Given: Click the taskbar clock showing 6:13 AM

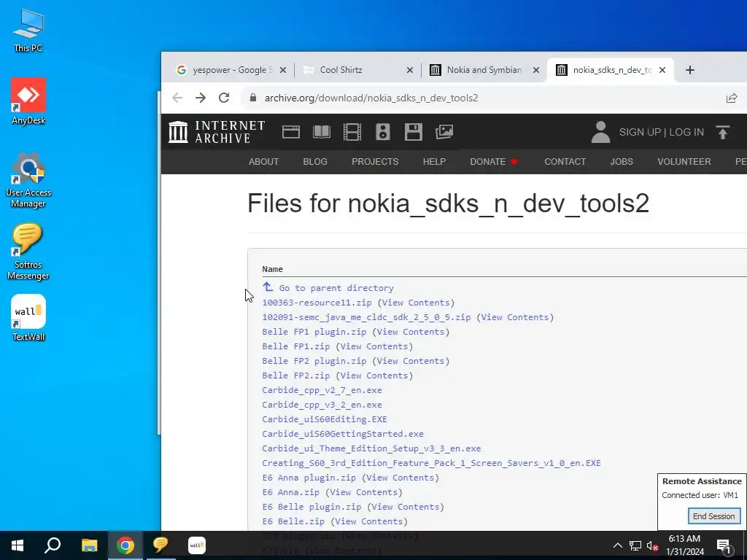Looking at the screenshot, I should (684, 545).
